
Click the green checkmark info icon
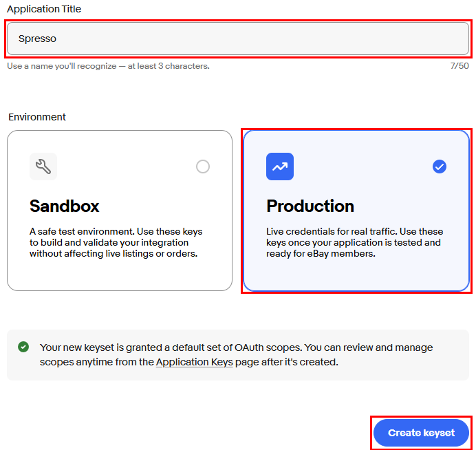coord(23,347)
